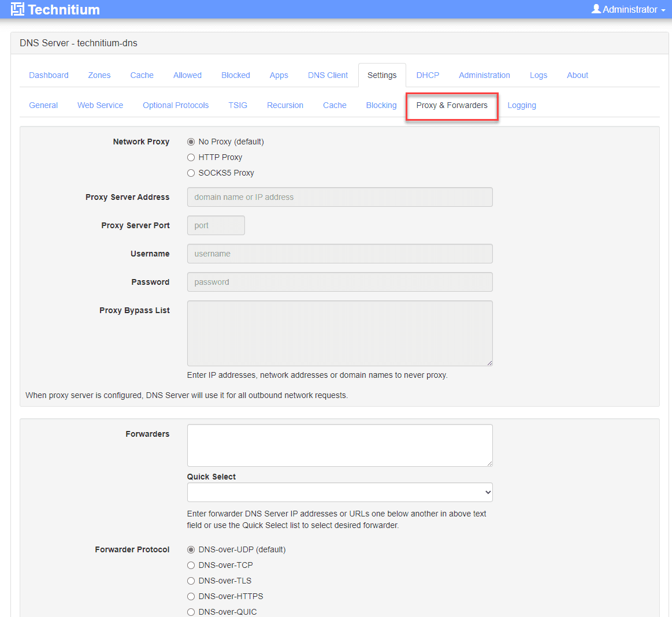Open the DHCP tab
The height and width of the screenshot is (617, 672).
(428, 76)
